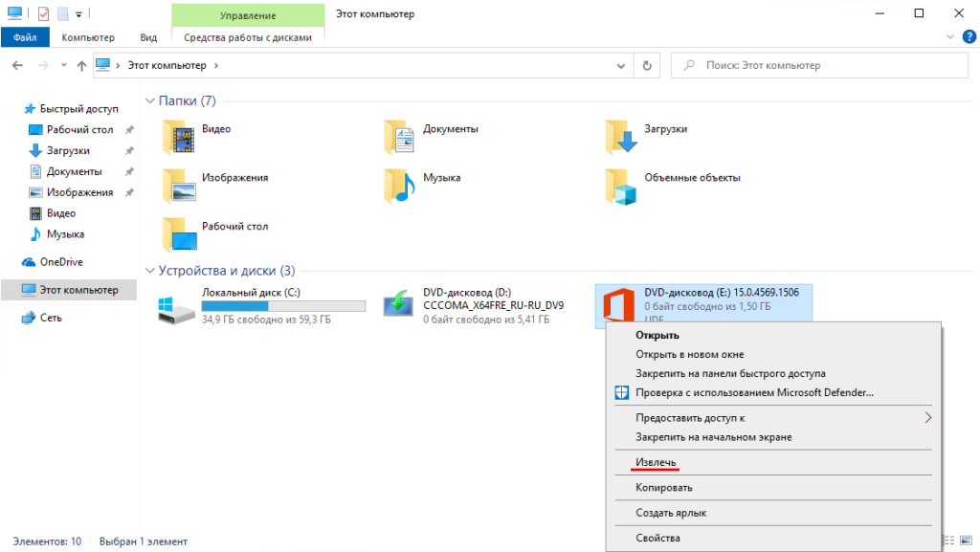Go back with the left arrow

17,66
